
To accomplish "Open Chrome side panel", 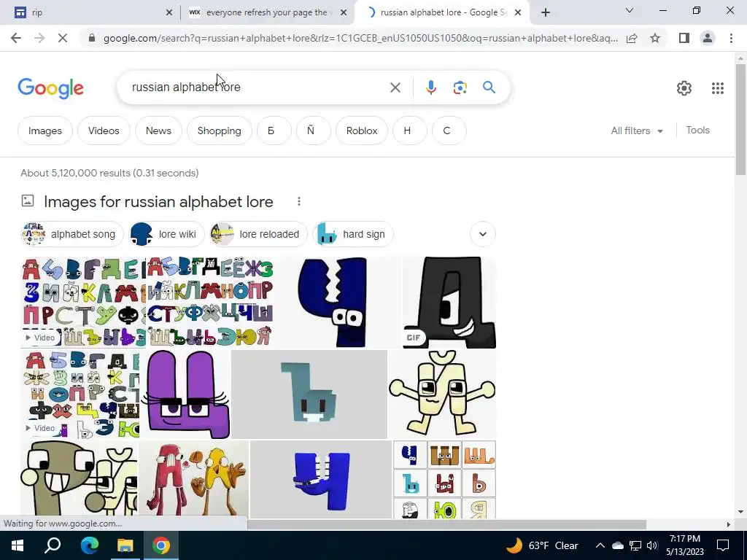I will (684, 38).
